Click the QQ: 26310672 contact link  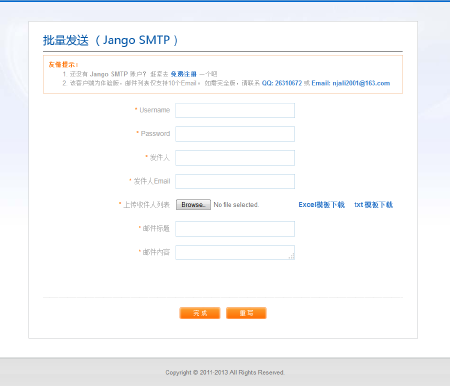[x=282, y=83]
